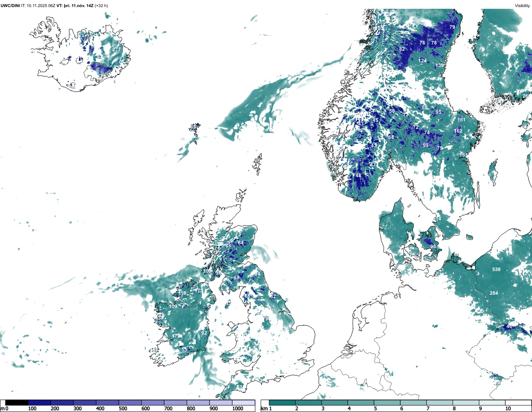Viewport: 532px width, 412px height.
Task: Select the darkest teal 1–2 km swatch
Action: coord(282,402)
